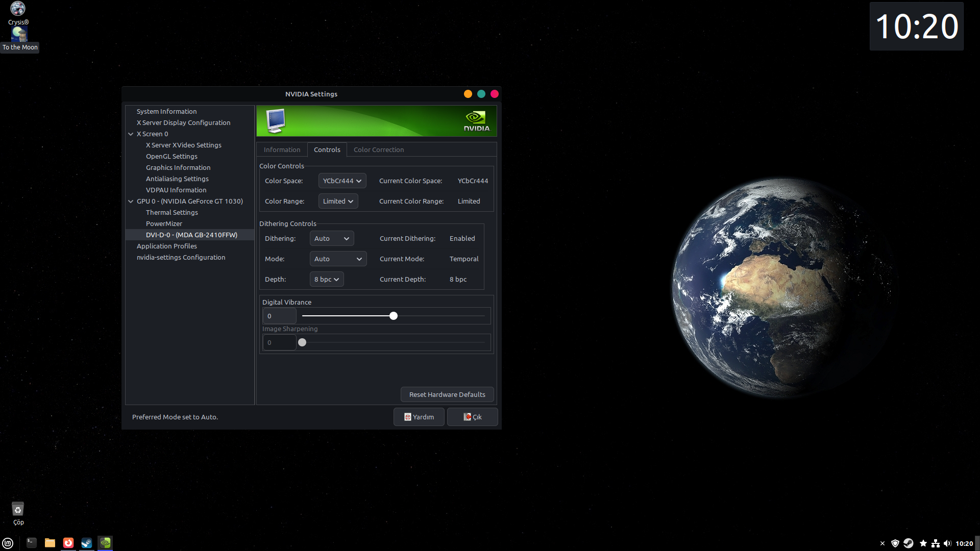The height and width of the screenshot is (551, 980).
Task: Select PowerMizer in the sidebar tree
Action: (x=164, y=224)
